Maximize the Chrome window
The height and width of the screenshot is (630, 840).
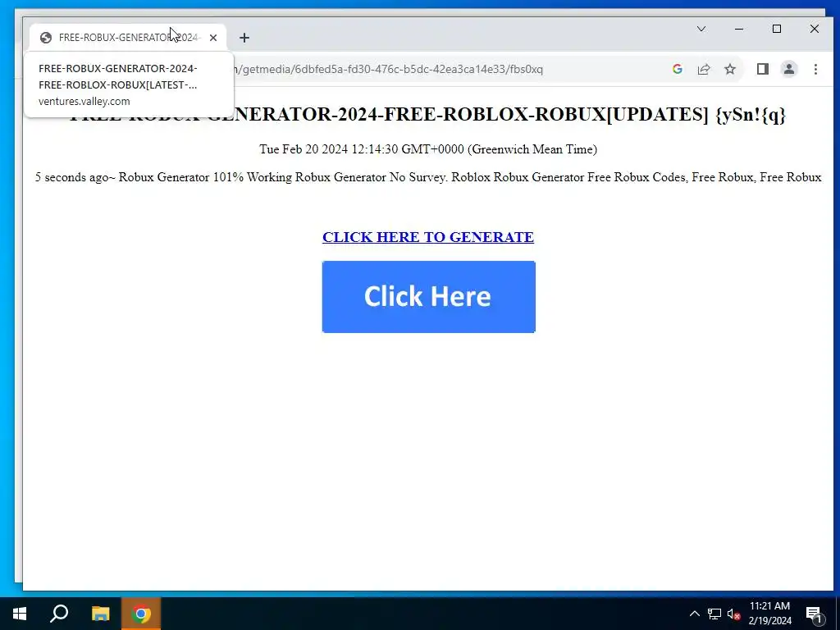(x=777, y=29)
